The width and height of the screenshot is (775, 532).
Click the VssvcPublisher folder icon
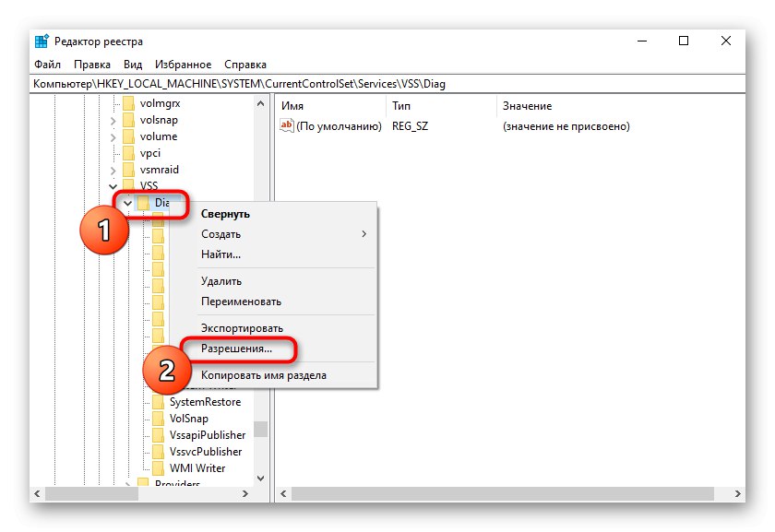click(x=158, y=452)
